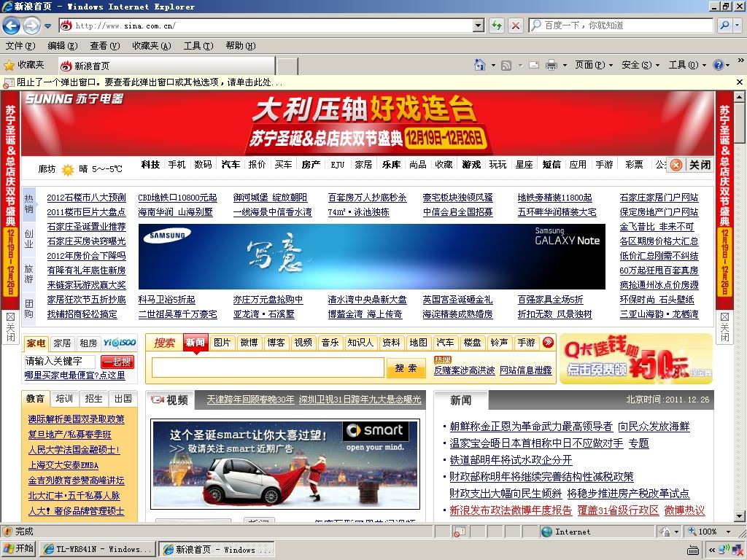Click the 科技 navigation link

(150, 165)
